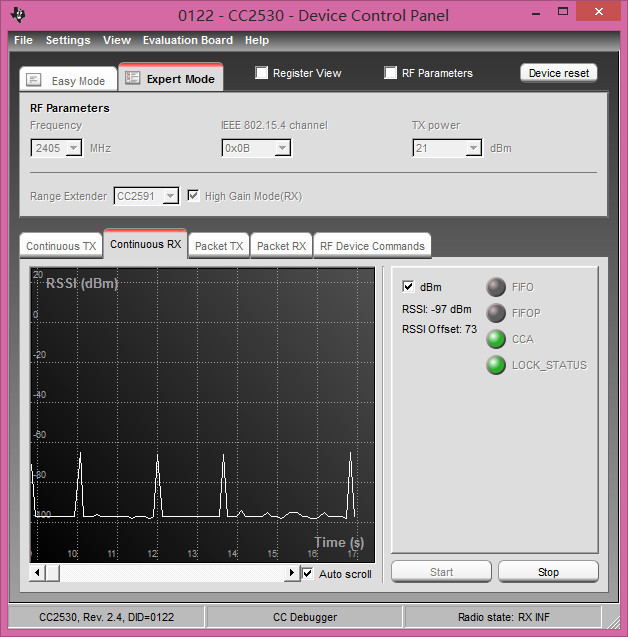The width and height of the screenshot is (628, 637).
Task: Open the Settings menu
Action: (68, 40)
